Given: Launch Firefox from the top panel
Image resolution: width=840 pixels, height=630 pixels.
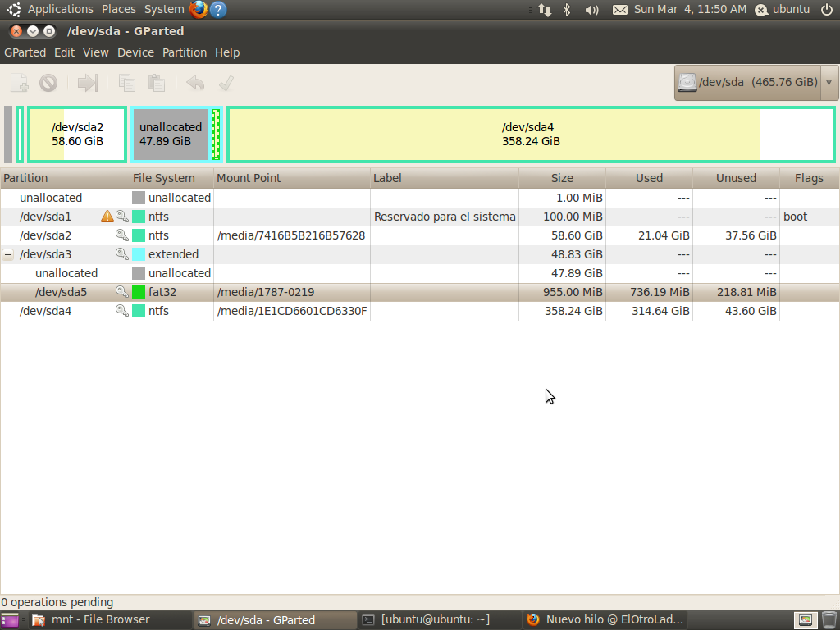Looking at the screenshot, I should [199, 10].
